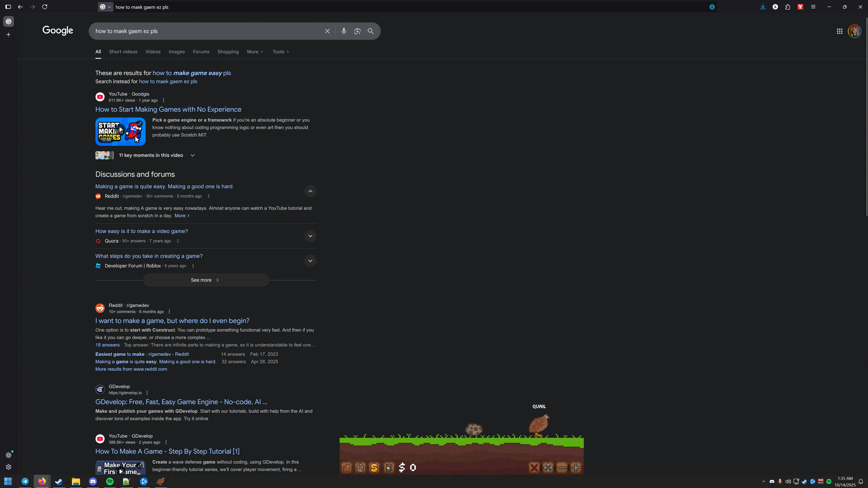Close the quail game with the red X
Image resolution: width=868 pixels, height=488 pixels.
tap(534, 467)
